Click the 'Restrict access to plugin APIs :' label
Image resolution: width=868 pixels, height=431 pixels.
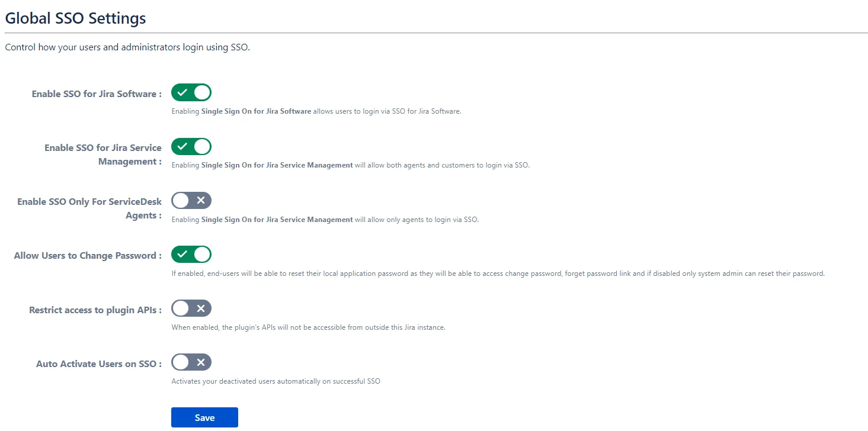(95, 310)
